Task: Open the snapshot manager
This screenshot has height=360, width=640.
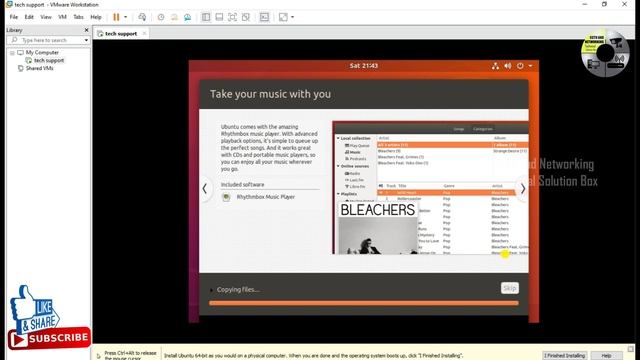Action: (x=187, y=17)
